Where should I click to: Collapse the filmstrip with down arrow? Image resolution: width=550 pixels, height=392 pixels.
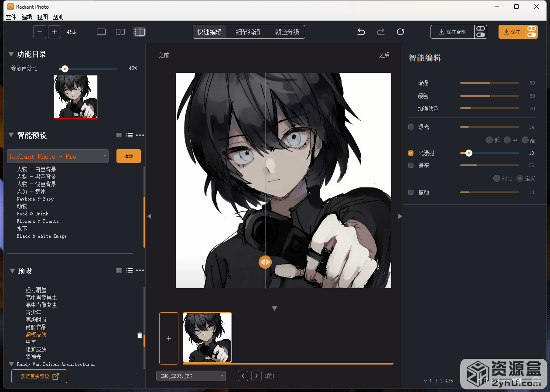tap(274, 308)
